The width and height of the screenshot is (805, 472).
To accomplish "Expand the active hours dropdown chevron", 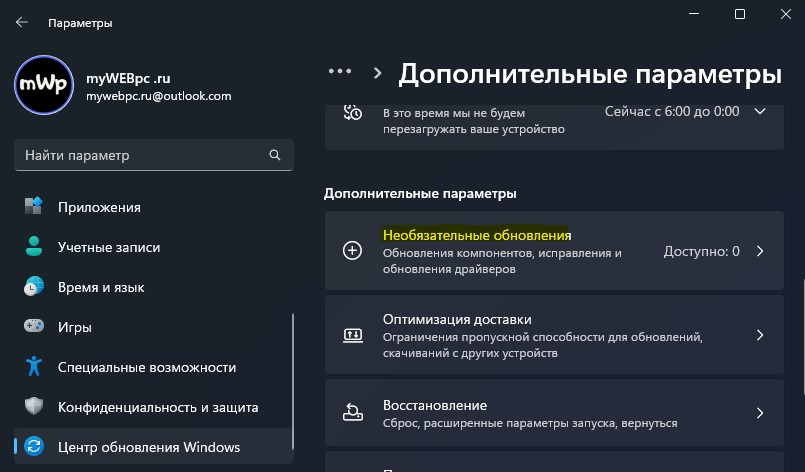I will pyautogui.click(x=760, y=111).
